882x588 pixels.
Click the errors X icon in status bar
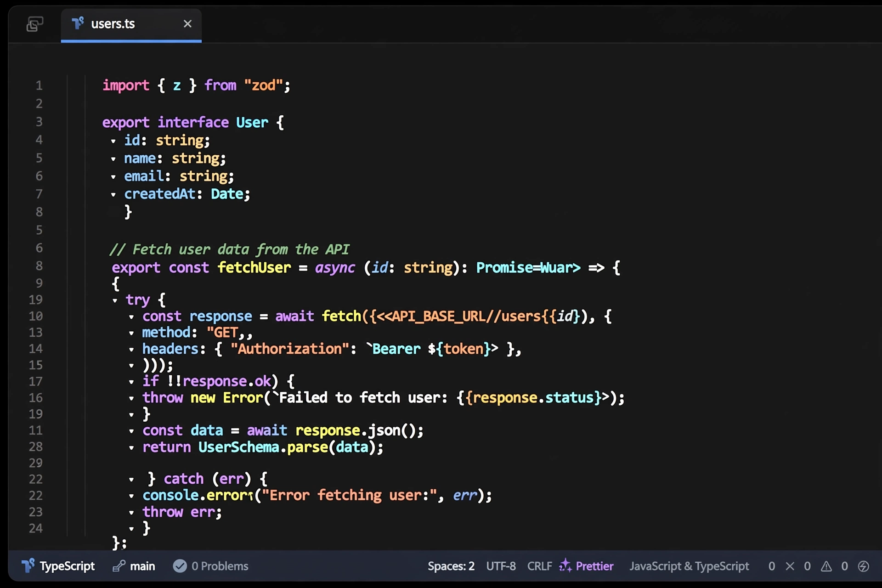(x=790, y=566)
